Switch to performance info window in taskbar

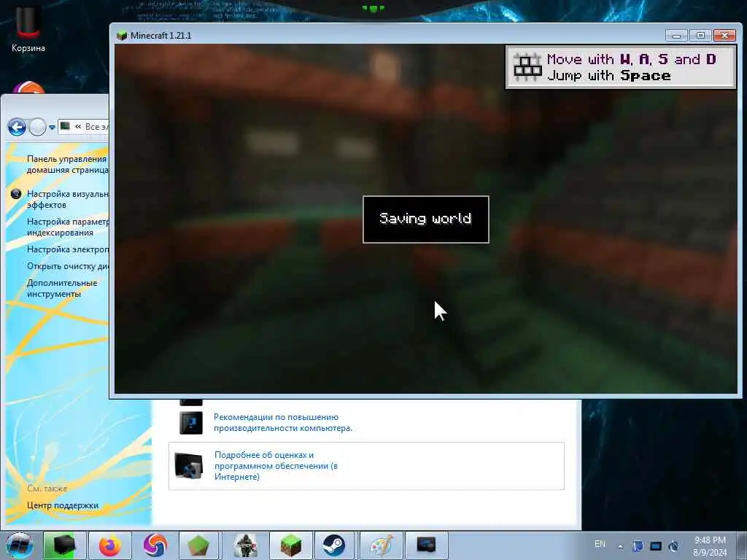[426, 545]
